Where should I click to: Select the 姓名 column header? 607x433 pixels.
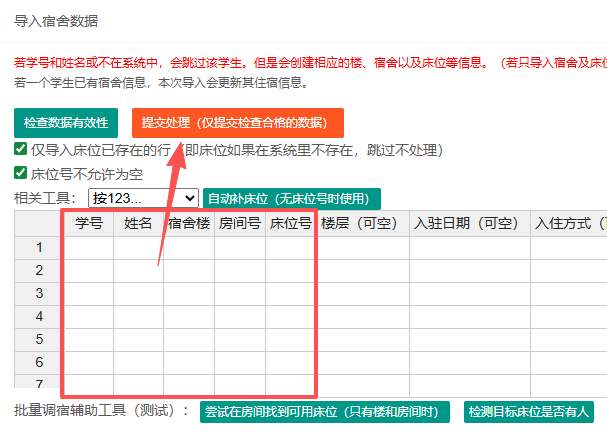click(x=138, y=224)
